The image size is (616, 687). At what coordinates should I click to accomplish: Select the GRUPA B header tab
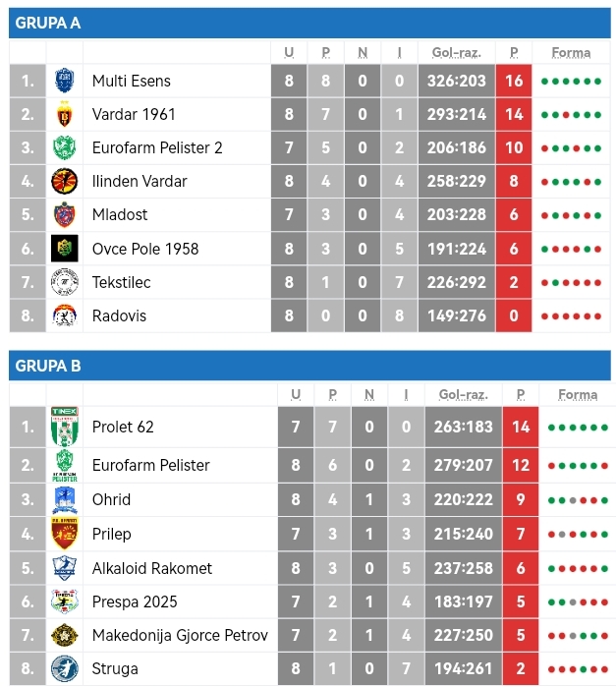[48, 367]
